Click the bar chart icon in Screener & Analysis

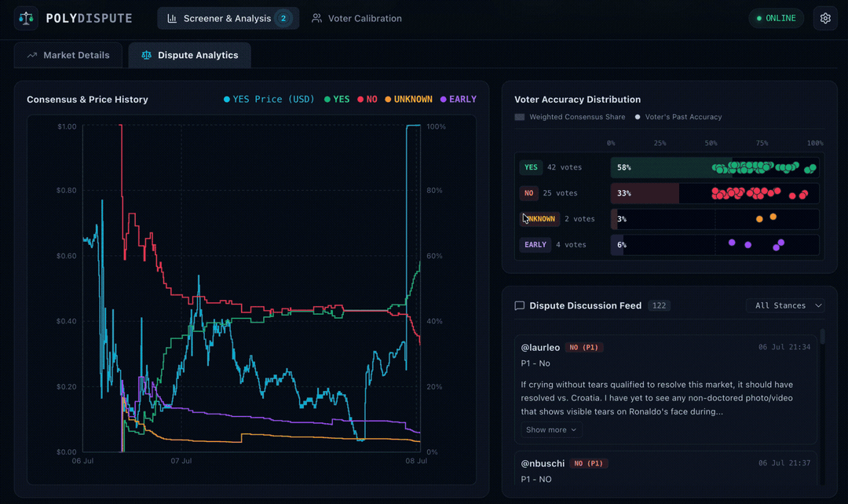click(x=172, y=18)
